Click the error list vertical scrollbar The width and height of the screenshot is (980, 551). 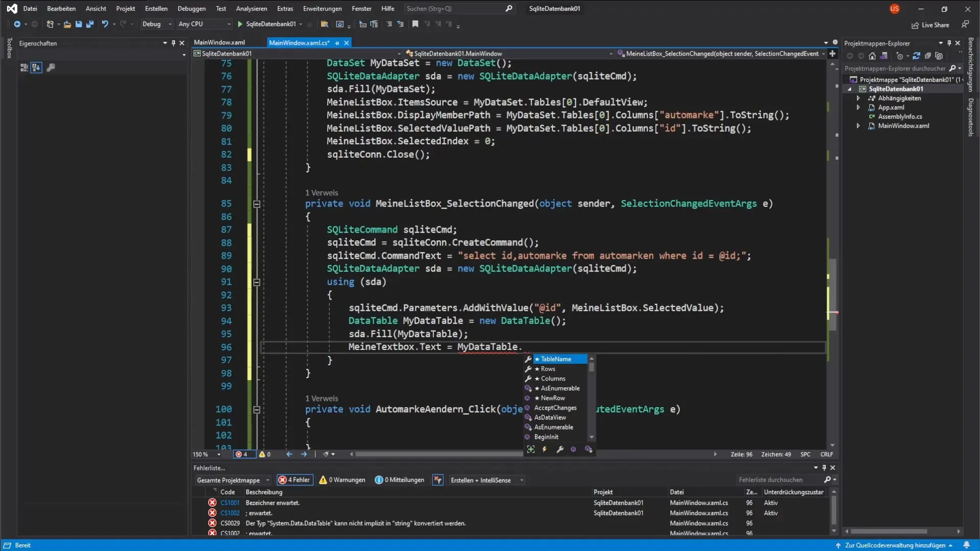(834, 510)
